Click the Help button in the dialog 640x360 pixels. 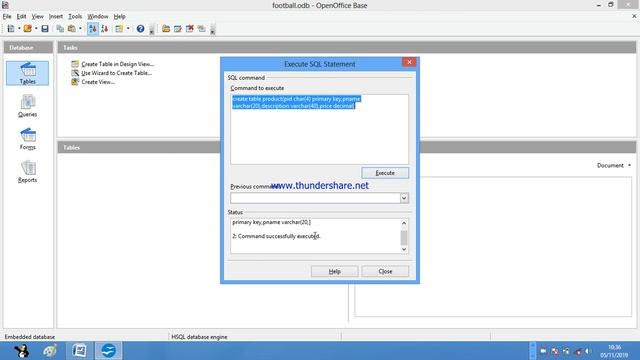[334, 271]
